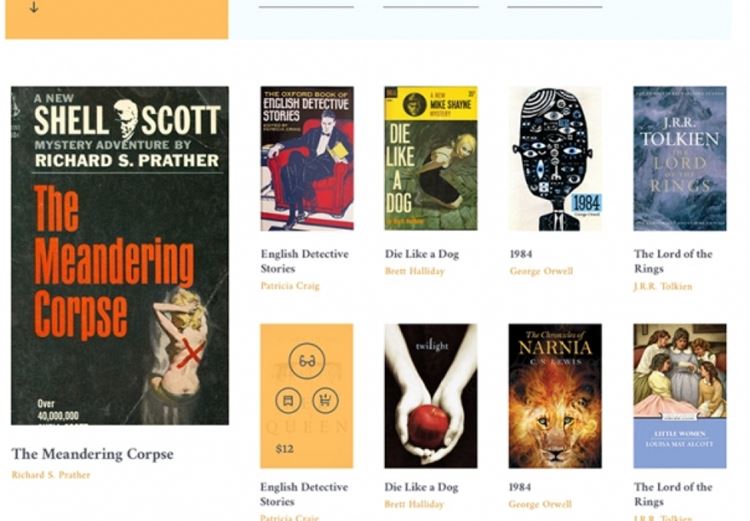Open The Meandering Corpse cover image
The width and height of the screenshot is (750, 521).
(x=120, y=255)
